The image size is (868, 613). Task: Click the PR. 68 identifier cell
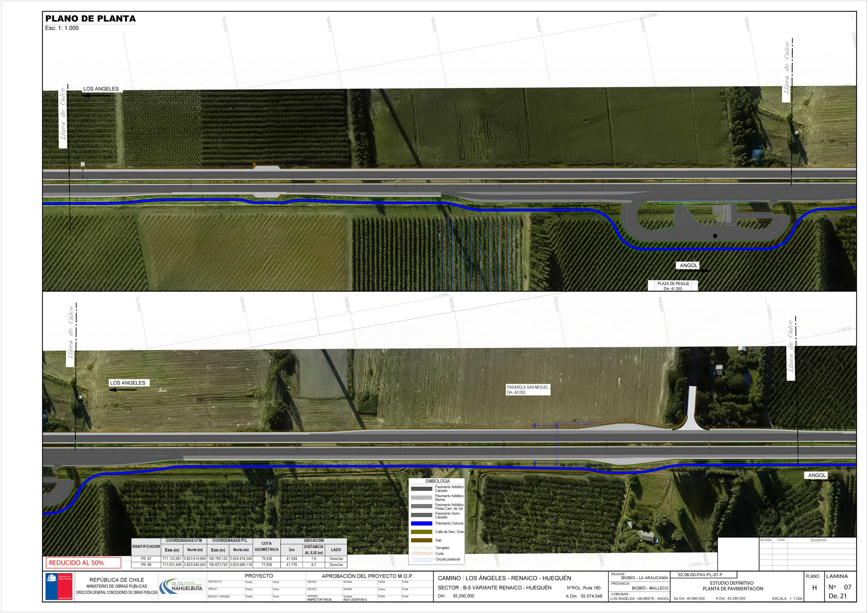146,565
